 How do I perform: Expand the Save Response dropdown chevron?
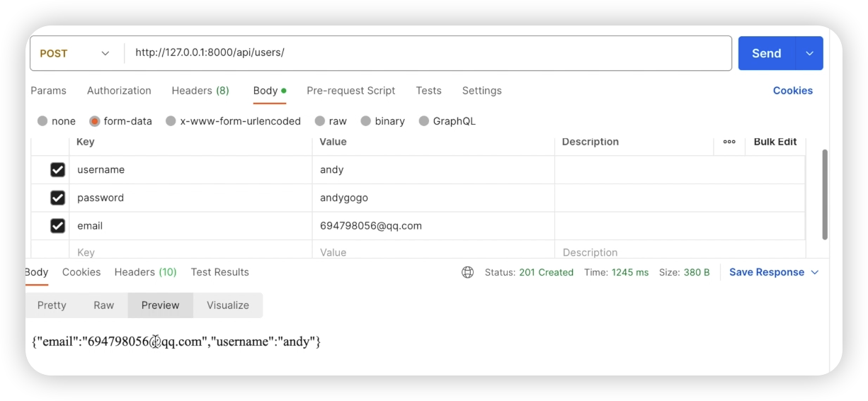(x=814, y=272)
